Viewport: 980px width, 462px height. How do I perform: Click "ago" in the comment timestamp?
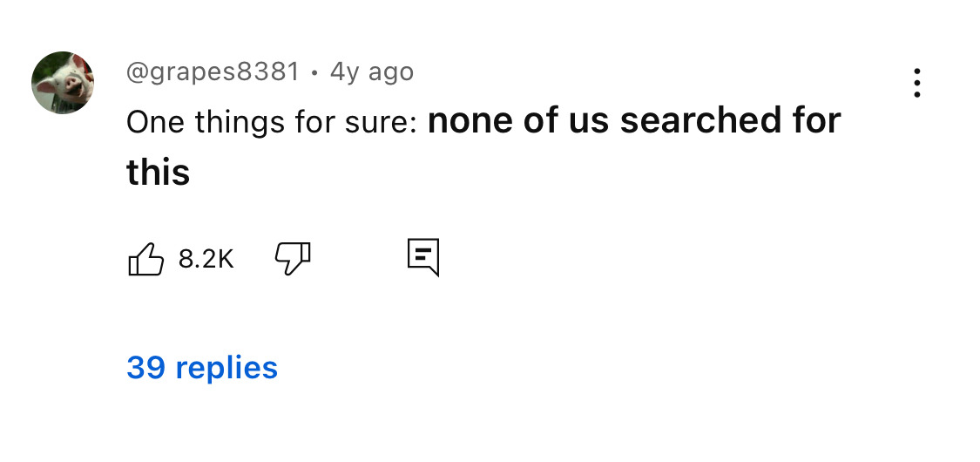point(391,71)
